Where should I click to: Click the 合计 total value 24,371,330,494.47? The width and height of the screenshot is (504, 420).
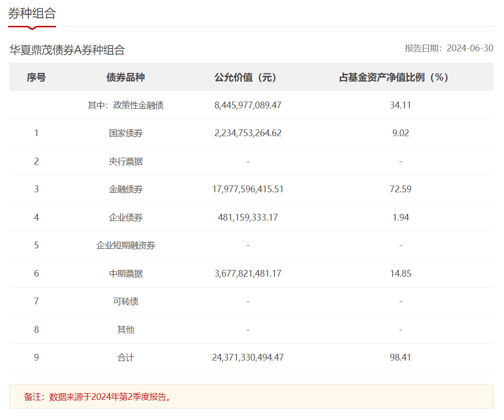(x=248, y=358)
